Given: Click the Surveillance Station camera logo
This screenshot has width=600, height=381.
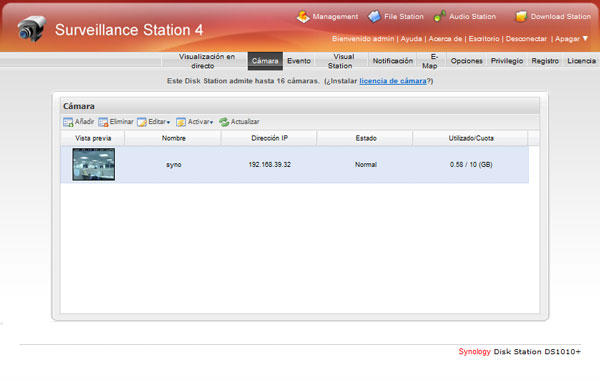Looking at the screenshot, I should click(x=31, y=29).
